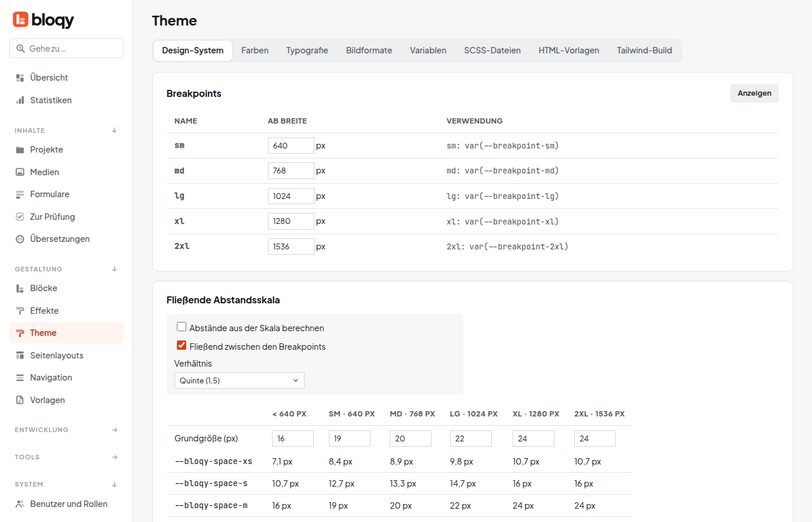Image resolution: width=812 pixels, height=522 pixels.
Task: Go to the SCSS-Dateien tab
Action: pos(492,50)
